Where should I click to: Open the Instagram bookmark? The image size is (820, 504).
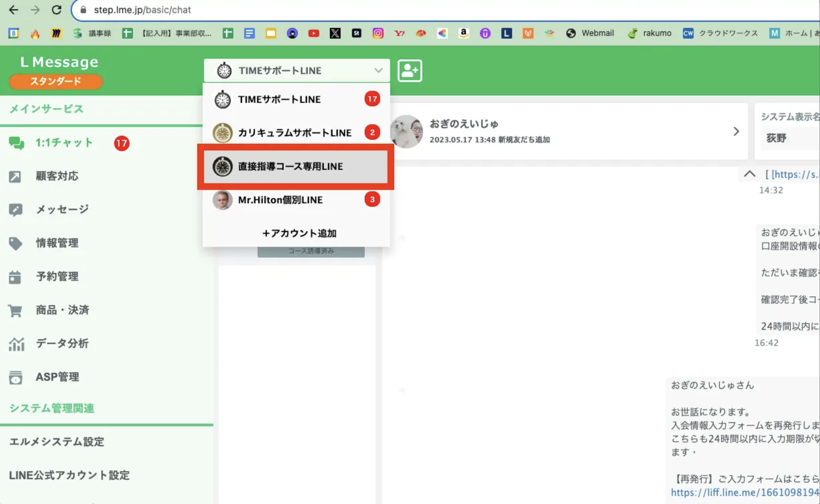(378, 33)
